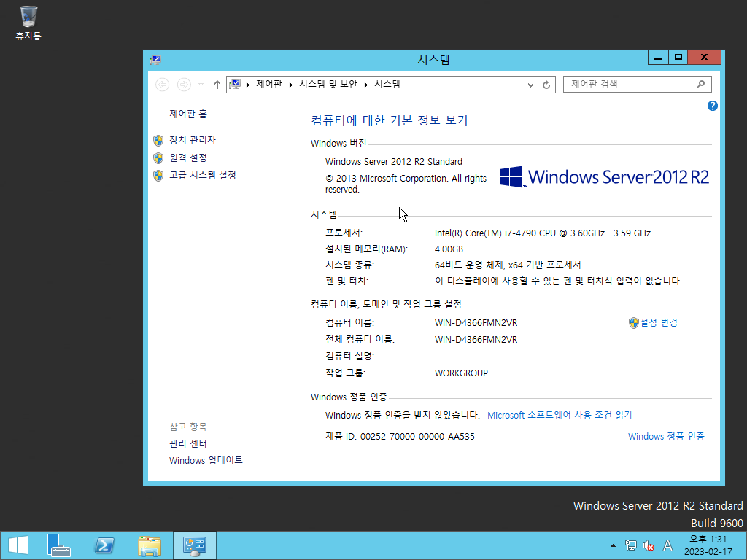
Task: Open the address bar history dropdown
Action: (531, 85)
